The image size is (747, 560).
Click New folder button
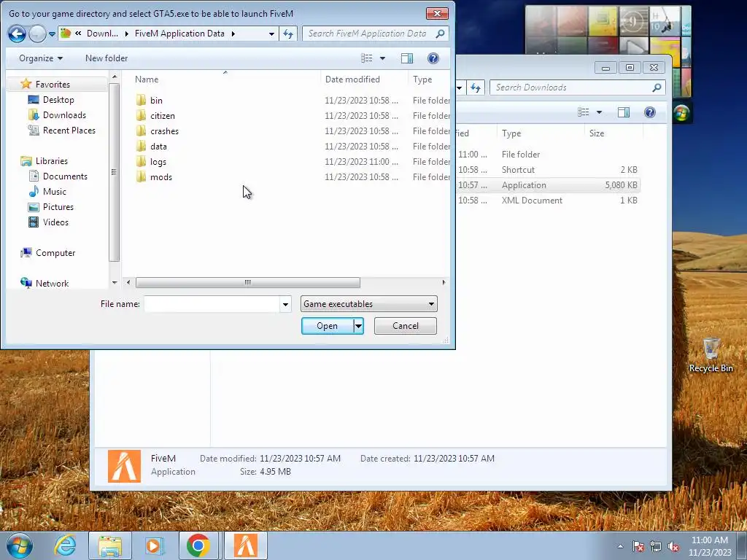(107, 58)
